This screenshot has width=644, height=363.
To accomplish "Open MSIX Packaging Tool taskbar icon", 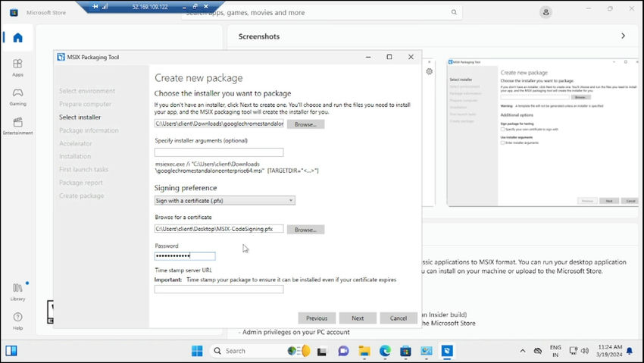I will click(447, 351).
